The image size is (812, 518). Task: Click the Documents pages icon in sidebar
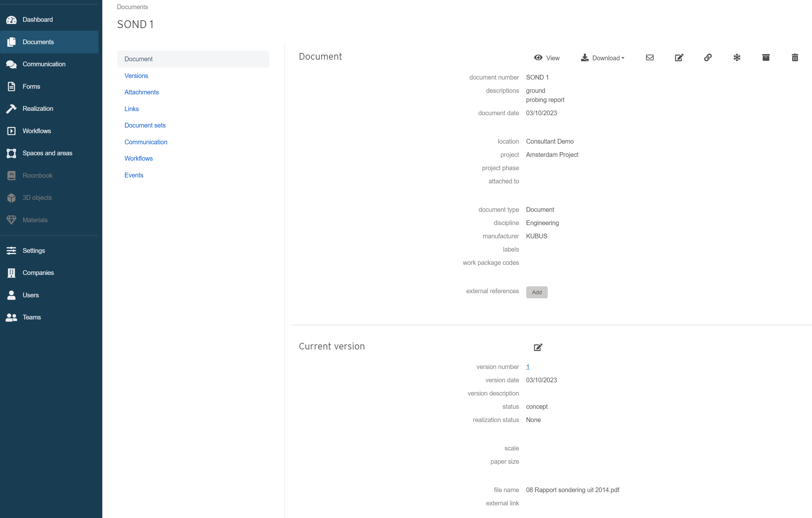point(11,42)
